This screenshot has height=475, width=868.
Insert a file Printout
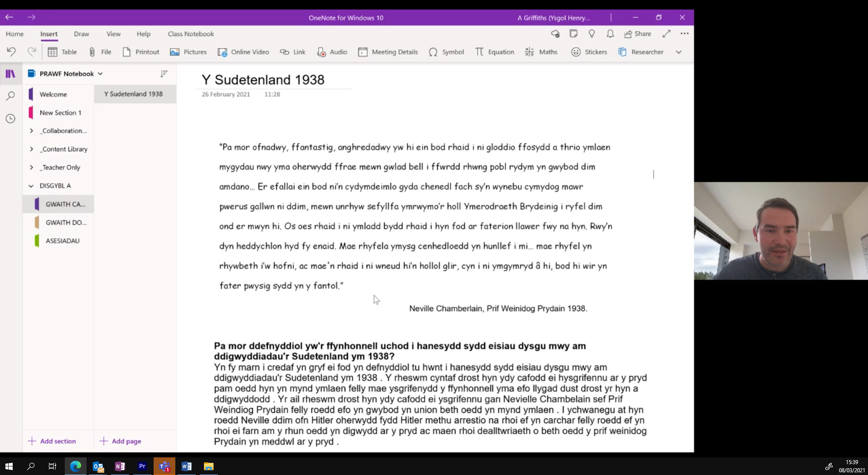pyautogui.click(x=141, y=52)
